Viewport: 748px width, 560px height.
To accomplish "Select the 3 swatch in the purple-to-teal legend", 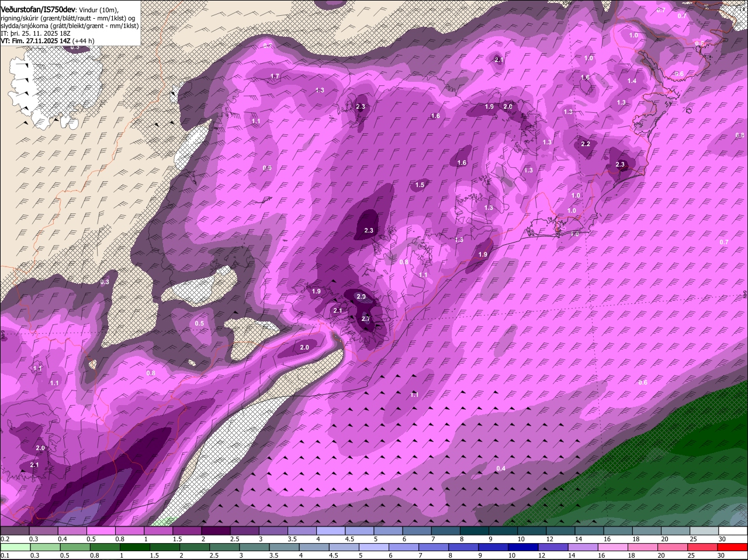I will [x=273, y=530].
